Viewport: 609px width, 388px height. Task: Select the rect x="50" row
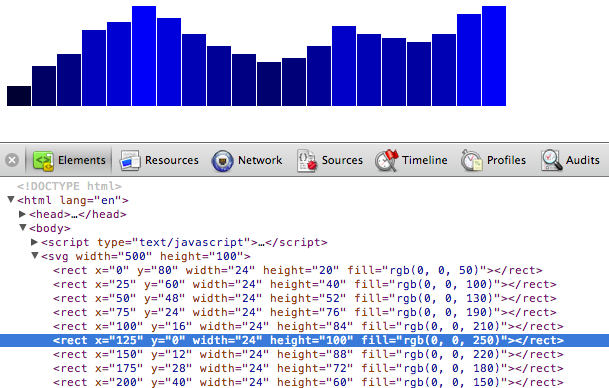pos(304,298)
